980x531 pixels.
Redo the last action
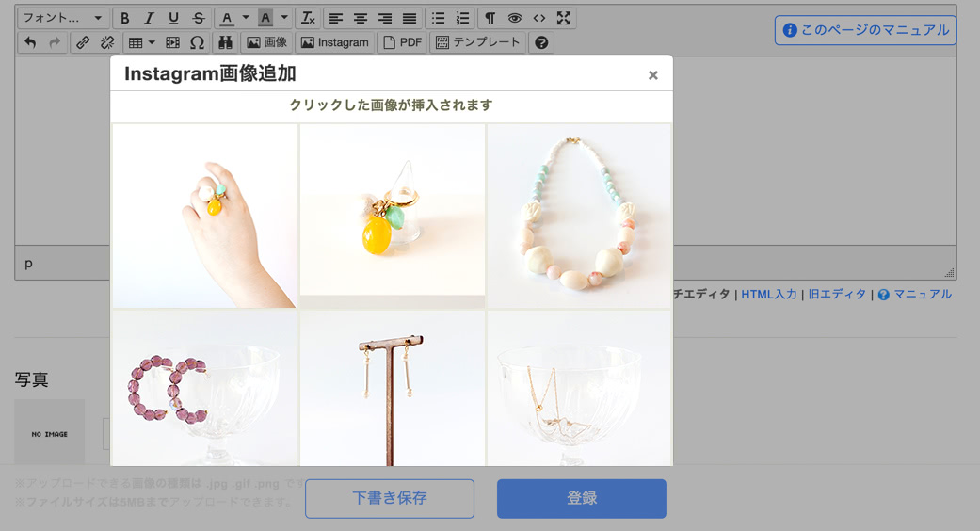(55, 42)
